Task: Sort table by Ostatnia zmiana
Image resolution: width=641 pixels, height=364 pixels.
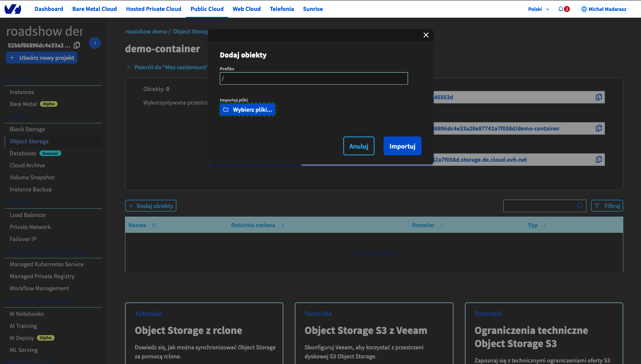Action: click(x=257, y=225)
